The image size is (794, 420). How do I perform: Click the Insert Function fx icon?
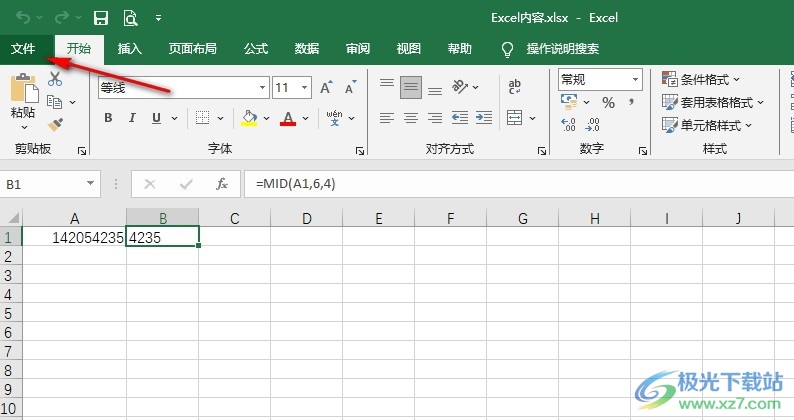pyautogui.click(x=222, y=185)
